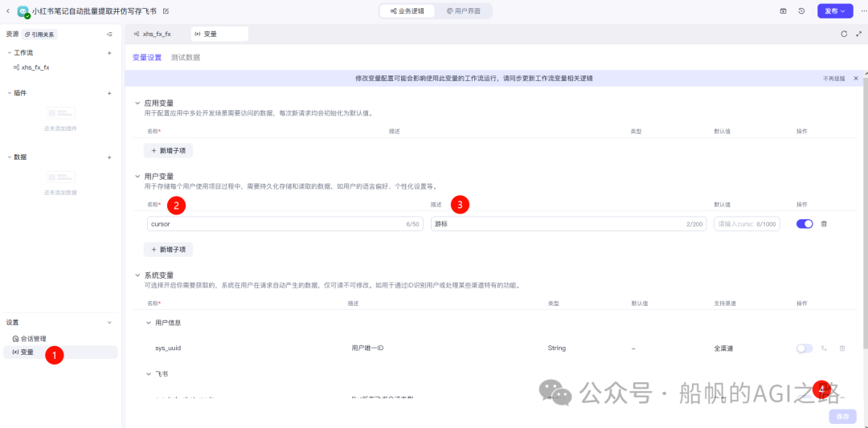Click the 用户唯一ID description text
Viewport: 868px width, 428px height.
(367, 349)
